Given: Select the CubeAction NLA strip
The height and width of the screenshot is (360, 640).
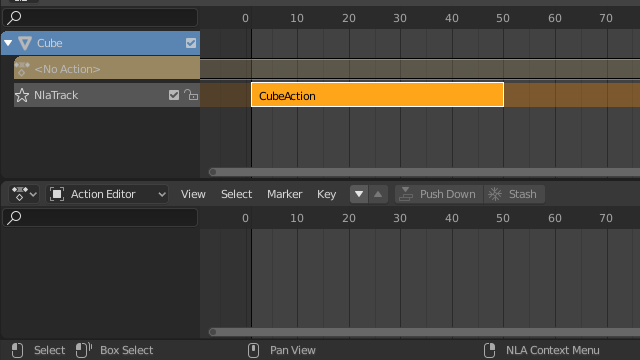Looking at the screenshot, I should pyautogui.click(x=378, y=95).
